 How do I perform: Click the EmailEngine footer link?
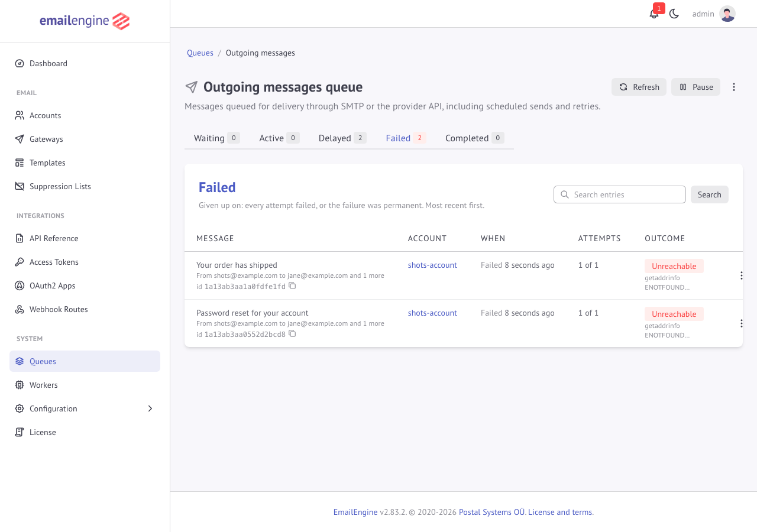tap(355, 512)
